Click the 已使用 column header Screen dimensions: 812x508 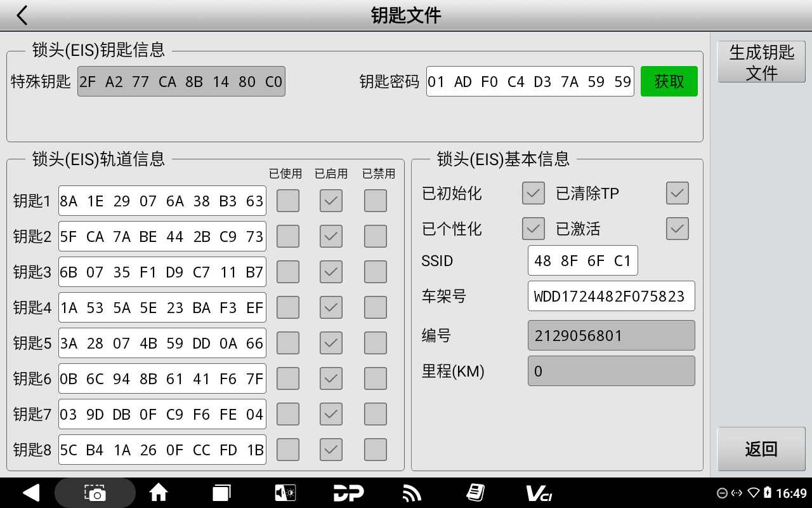[285, 173]
